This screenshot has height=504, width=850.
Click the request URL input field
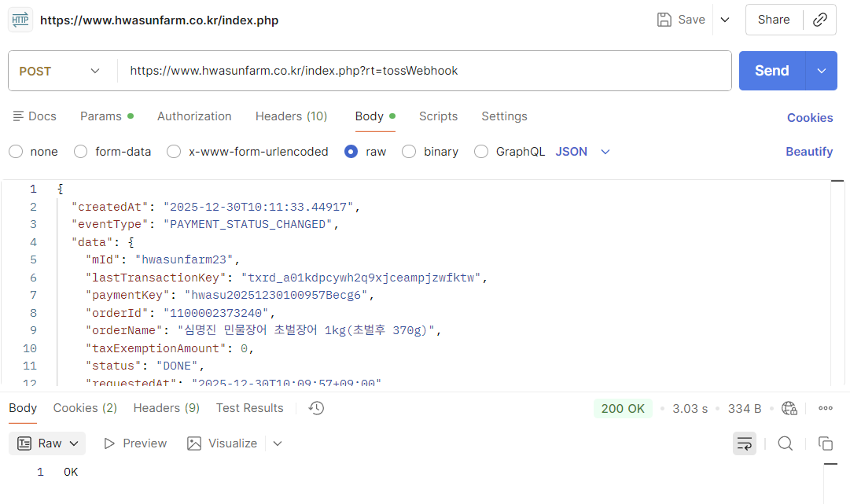(425, 71)
